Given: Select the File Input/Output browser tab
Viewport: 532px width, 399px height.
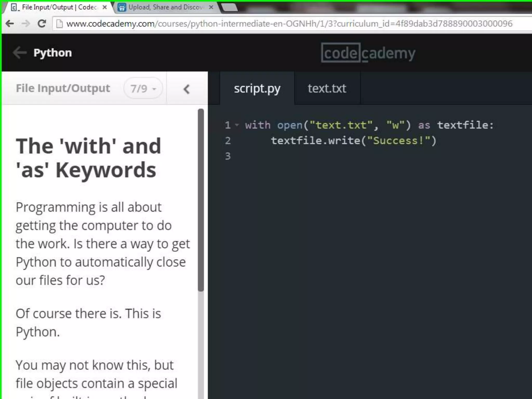Looking at the screenshot, I should point(59,7).
